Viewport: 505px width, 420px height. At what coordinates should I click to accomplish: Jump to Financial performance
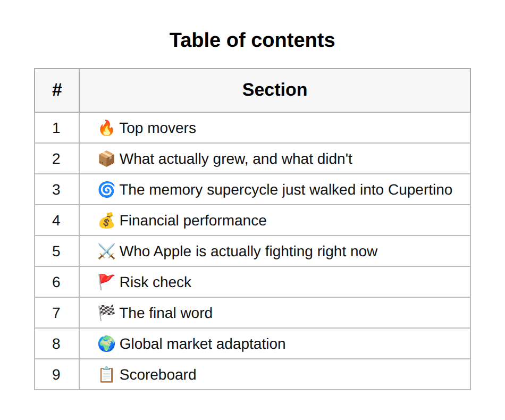point(193,221)
